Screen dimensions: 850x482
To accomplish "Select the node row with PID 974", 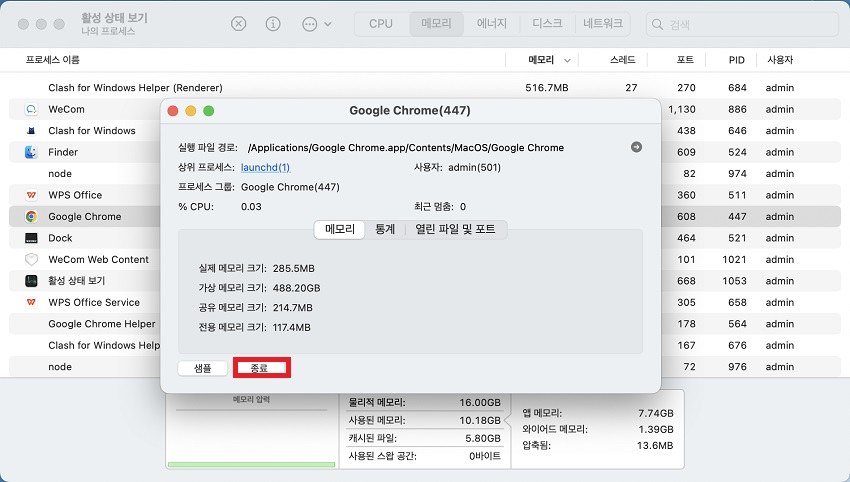I will [425, 173].
